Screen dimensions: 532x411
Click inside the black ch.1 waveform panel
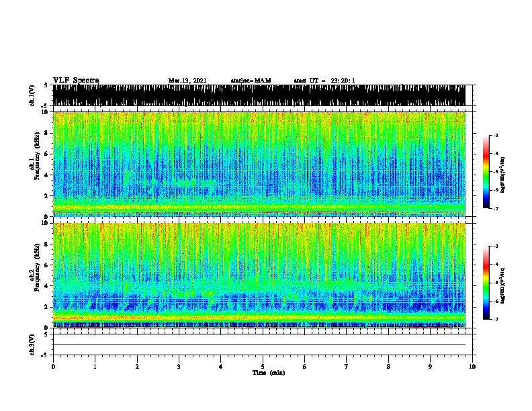pos(259,95)
